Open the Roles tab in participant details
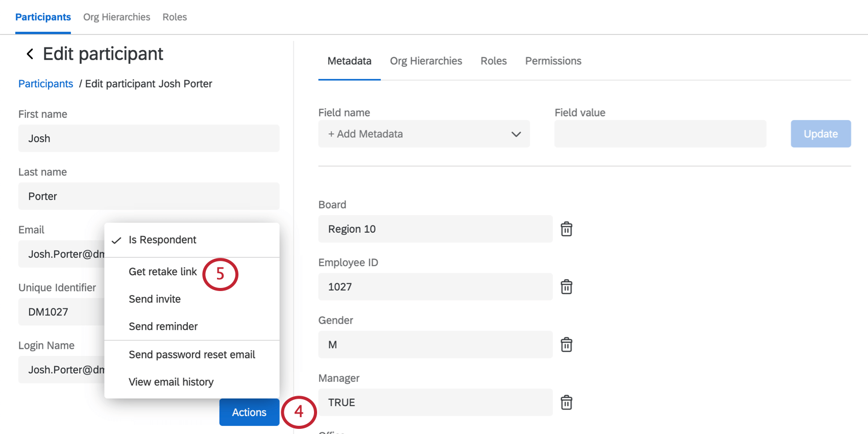The width and height of the screenshot is (868, 434). [x=493, y=61]
